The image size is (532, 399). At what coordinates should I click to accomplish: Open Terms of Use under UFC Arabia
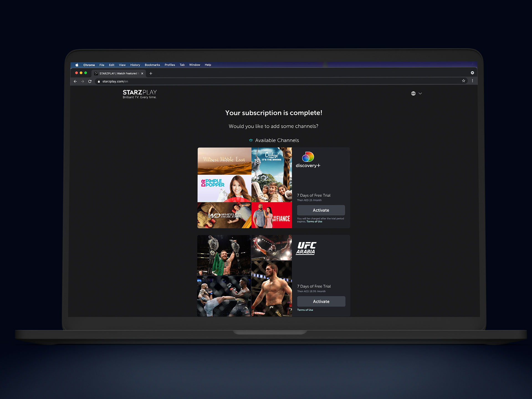pyautogui.click(x=305, y=310)
